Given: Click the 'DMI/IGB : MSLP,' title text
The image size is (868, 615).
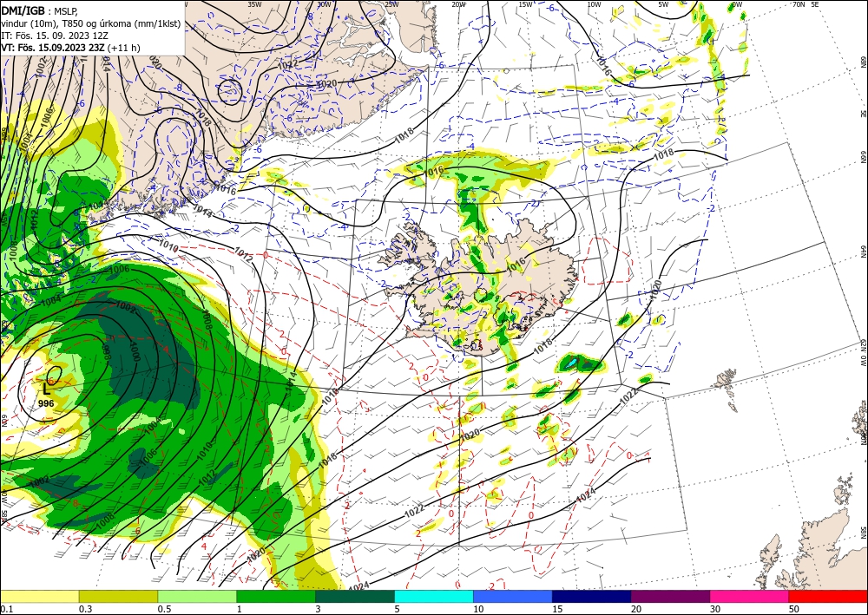Looking at the screenshot, I should [41, 10].
